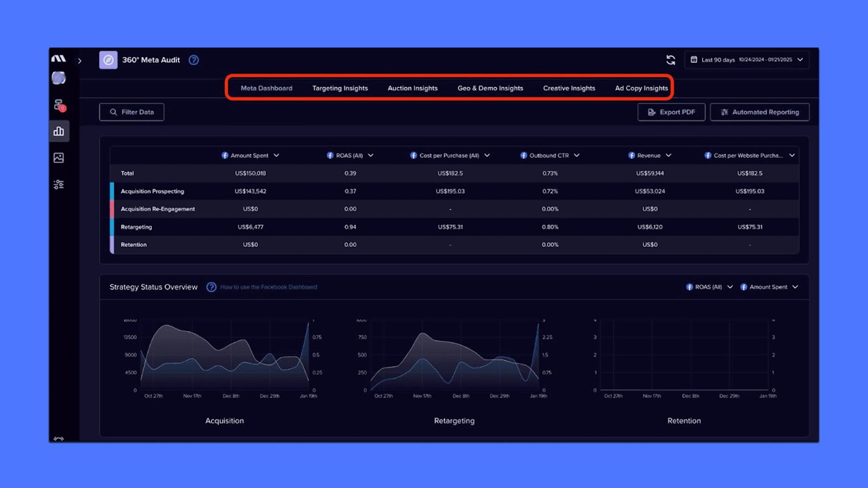
Task: Open the image creatives sidebar icon
Action: (x=59, y=158)
